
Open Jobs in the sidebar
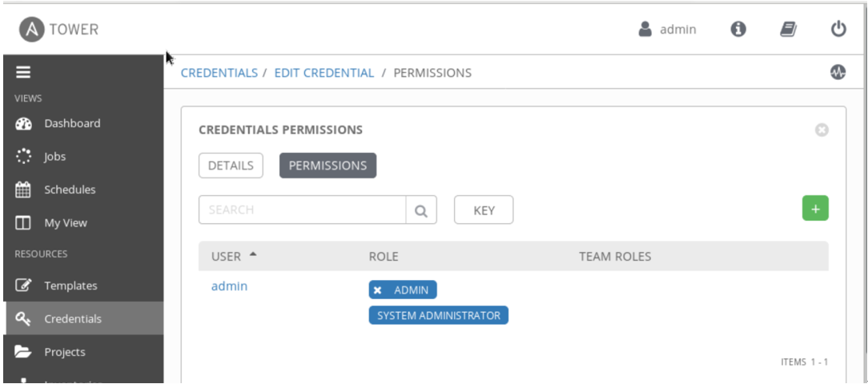pos(83,157)
